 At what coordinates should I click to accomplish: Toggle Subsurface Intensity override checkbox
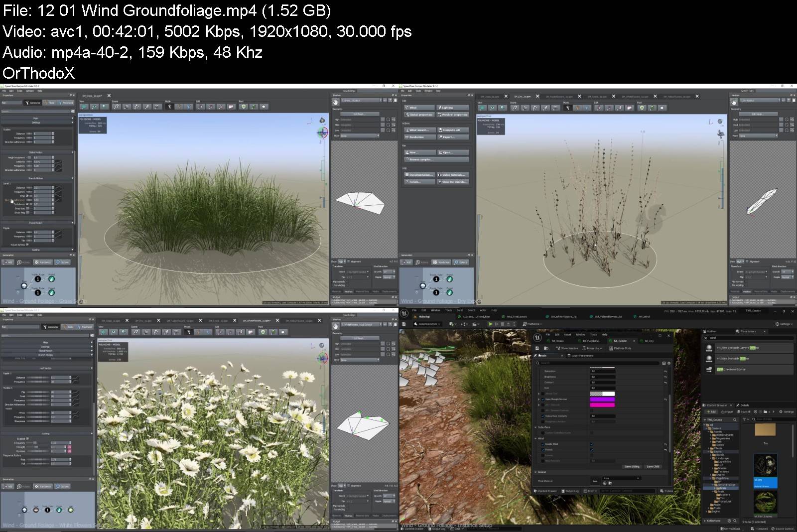543,416
